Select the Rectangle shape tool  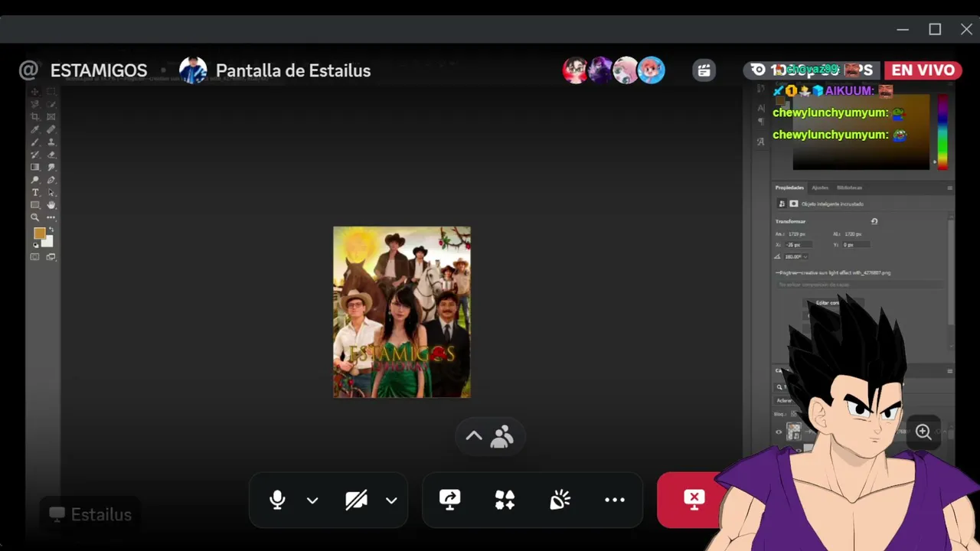[34, 205]
